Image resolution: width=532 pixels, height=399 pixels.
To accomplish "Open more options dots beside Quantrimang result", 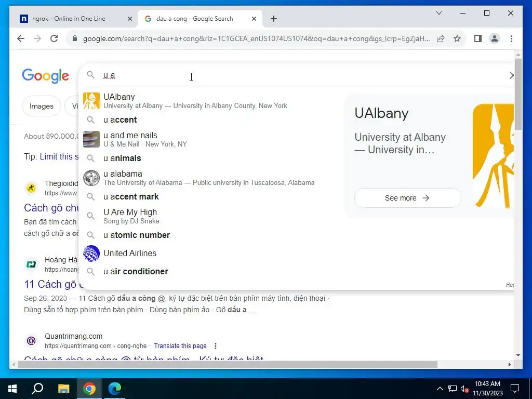I will point(216,345).
